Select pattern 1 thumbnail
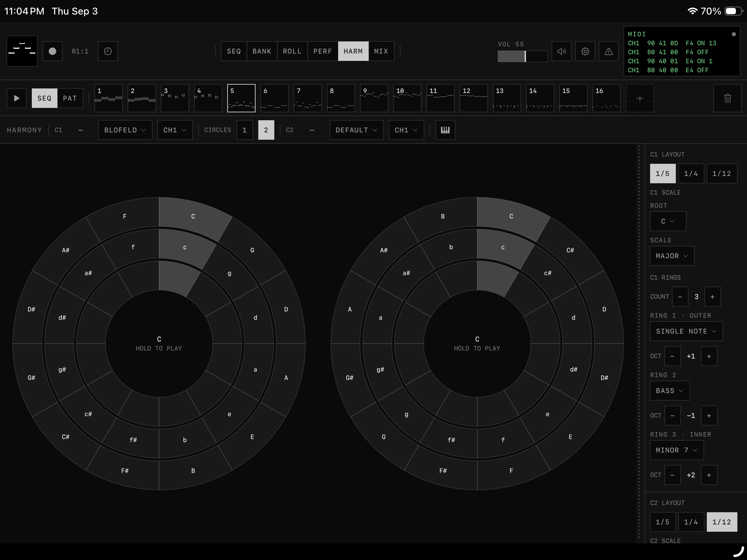747x560 pixels. (x=109, y=98)
